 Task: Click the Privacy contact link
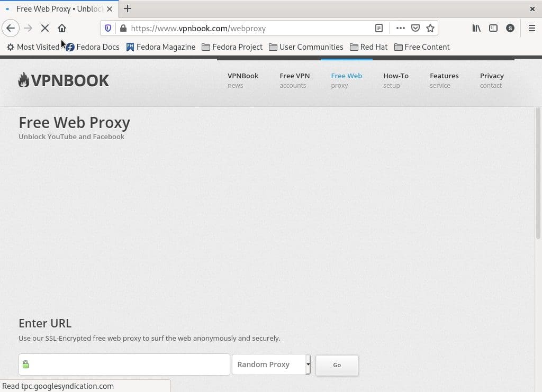coord(491,80)
